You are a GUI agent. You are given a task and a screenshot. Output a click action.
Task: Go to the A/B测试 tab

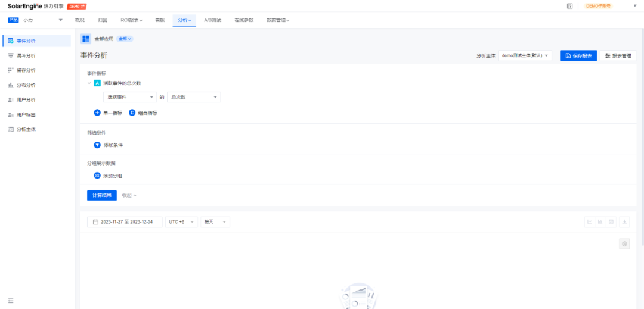point(212,20)
